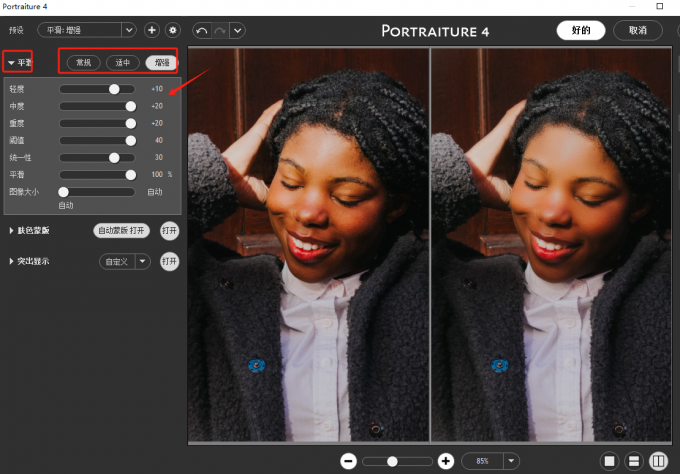The height and width of the screenshot is (474, 680).
Task: Redo the last undone change
Action: point(220,31)
